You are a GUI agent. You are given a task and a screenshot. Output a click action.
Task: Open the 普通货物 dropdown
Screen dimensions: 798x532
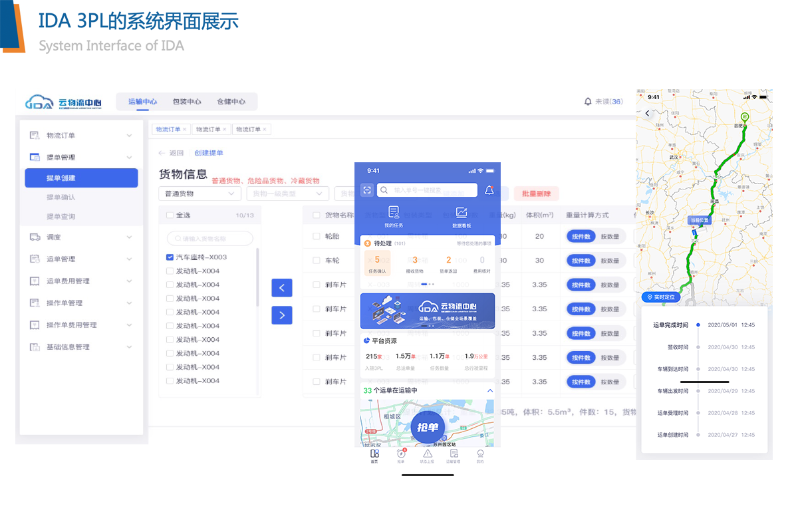pyautogui.click(x=199, y=194)
